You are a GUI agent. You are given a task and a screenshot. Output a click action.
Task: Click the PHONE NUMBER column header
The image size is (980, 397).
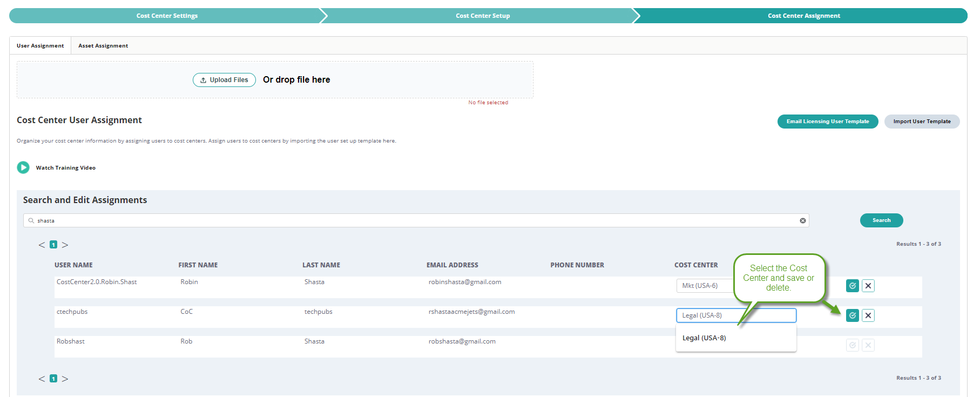577,265
